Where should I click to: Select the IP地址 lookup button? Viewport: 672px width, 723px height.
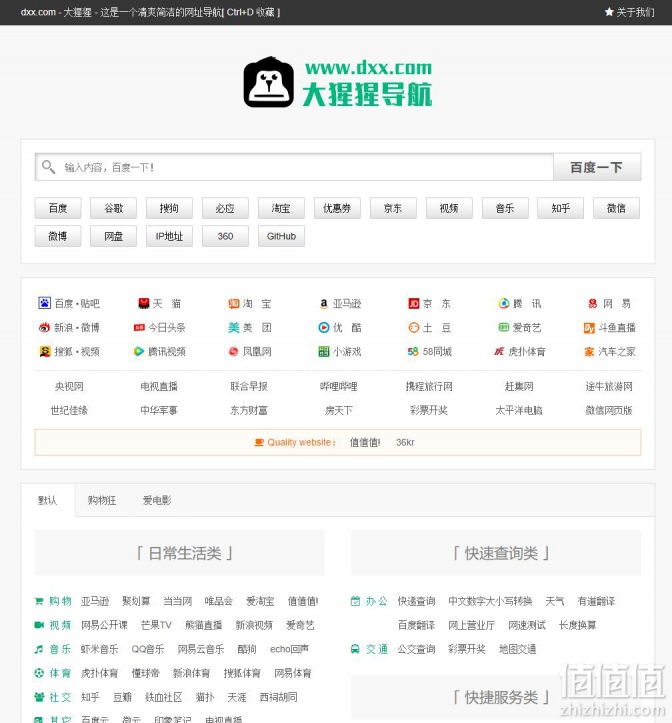point(169,236)
